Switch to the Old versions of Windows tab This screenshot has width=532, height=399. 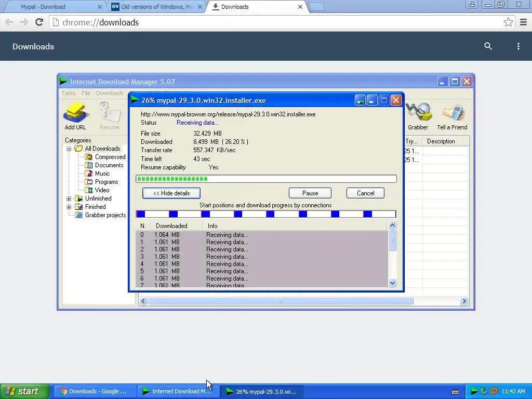pos(156,7)
